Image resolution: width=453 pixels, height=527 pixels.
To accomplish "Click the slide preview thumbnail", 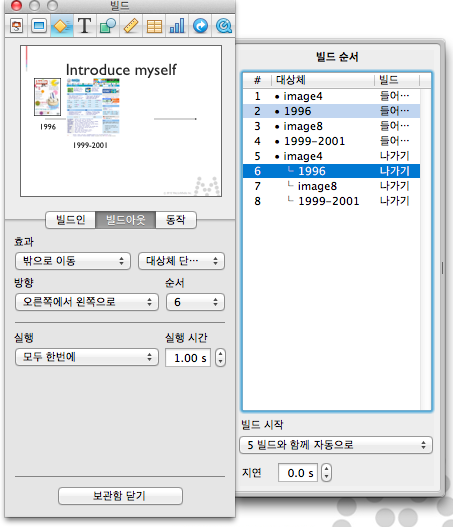I will point(121,121).
